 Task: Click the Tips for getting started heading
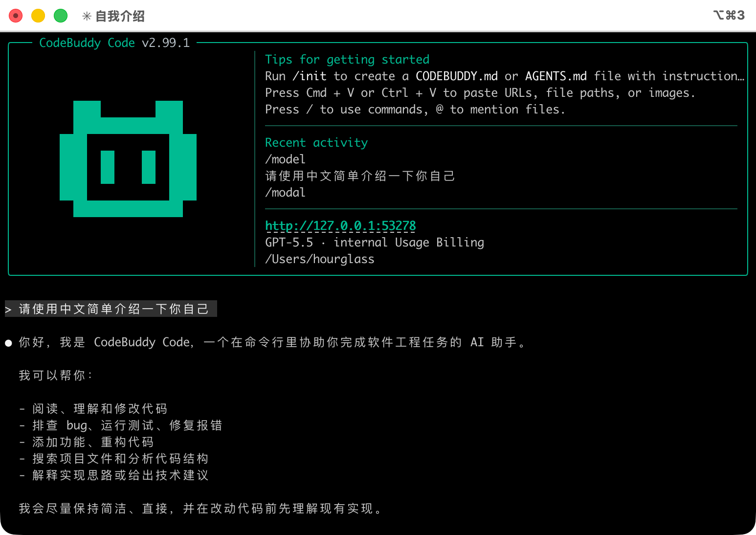coord(347,60)
